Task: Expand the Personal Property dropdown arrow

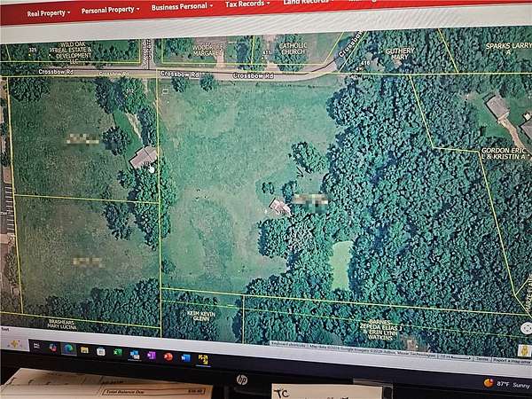Action: [x=137, y=10]
